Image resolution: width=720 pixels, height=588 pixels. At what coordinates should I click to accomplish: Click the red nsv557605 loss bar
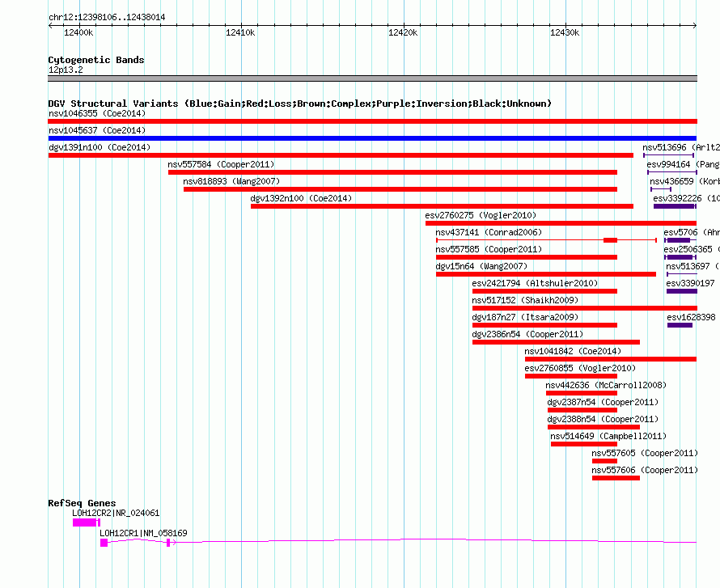tap(605, 461)
